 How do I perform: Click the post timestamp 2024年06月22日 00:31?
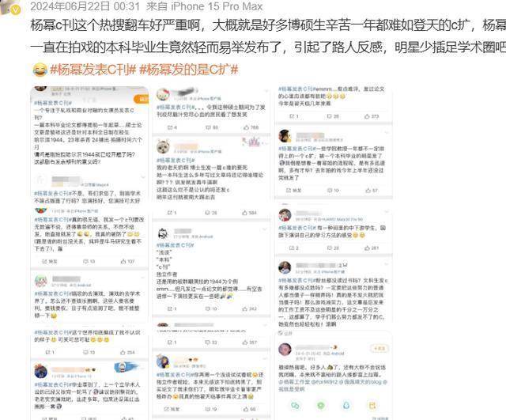coord(85,6)
